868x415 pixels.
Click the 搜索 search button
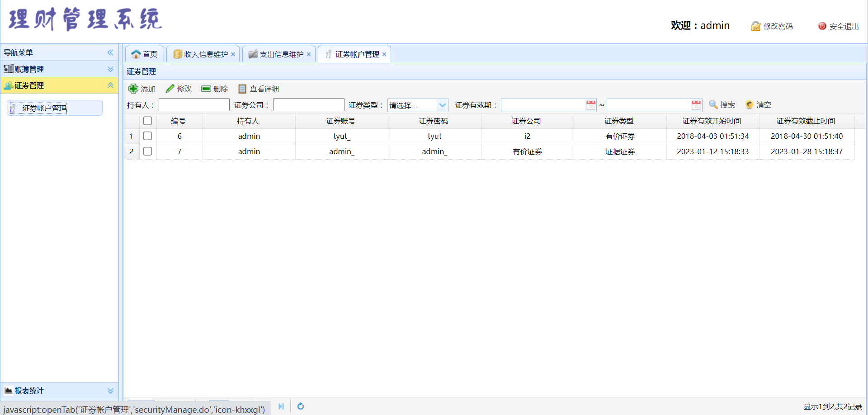(722, 105)
